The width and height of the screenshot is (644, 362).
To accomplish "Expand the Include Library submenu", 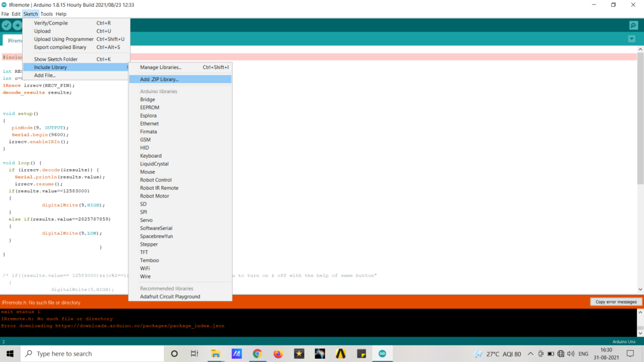I will click(76, 67).
